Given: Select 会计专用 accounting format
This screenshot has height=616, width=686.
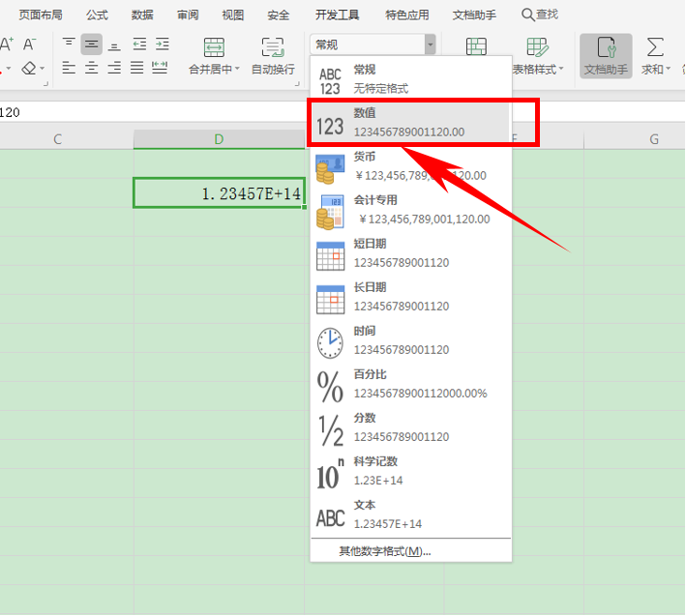Looking at the screenshot, I should 411,210.
